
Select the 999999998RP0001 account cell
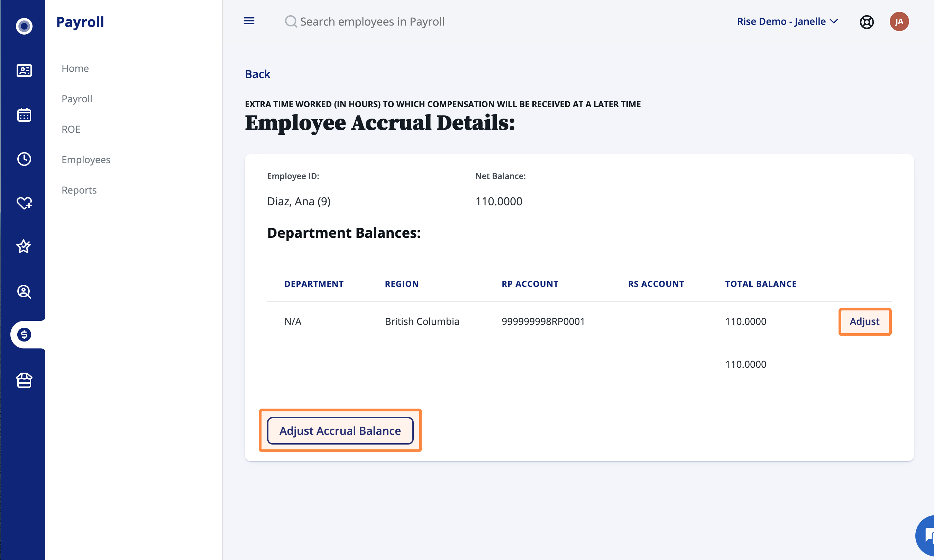(543, 321)
